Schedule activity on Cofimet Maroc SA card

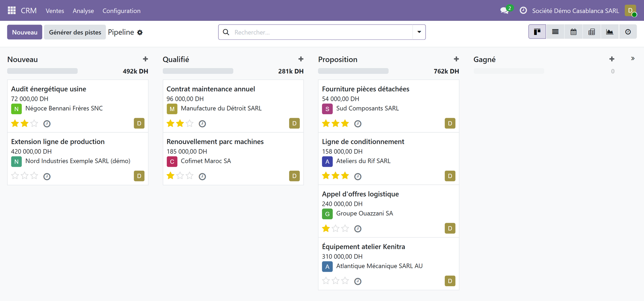pos(202,176)
